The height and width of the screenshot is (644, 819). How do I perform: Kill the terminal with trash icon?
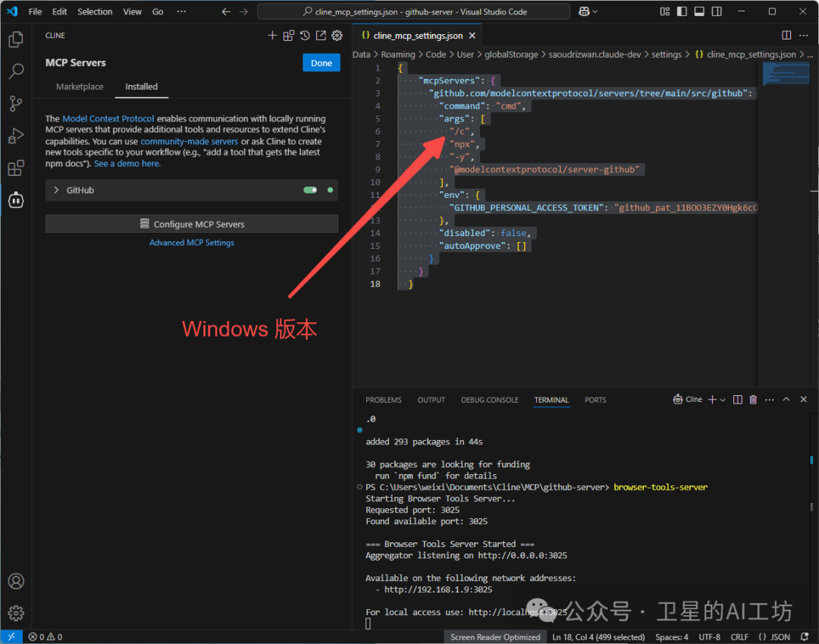753,400
